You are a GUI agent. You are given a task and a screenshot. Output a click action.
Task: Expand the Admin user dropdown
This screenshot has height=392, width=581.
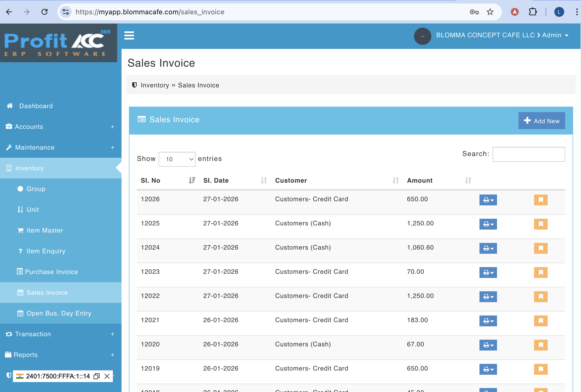[x=555, y=35]
